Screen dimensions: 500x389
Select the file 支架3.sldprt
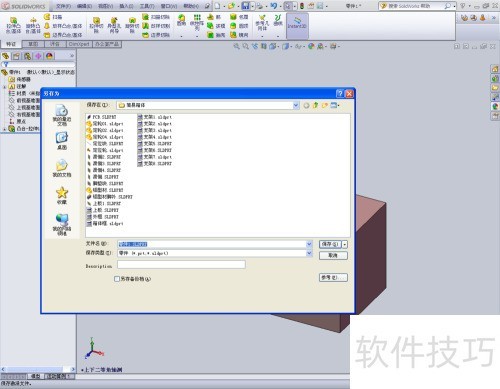pos(155,130)
